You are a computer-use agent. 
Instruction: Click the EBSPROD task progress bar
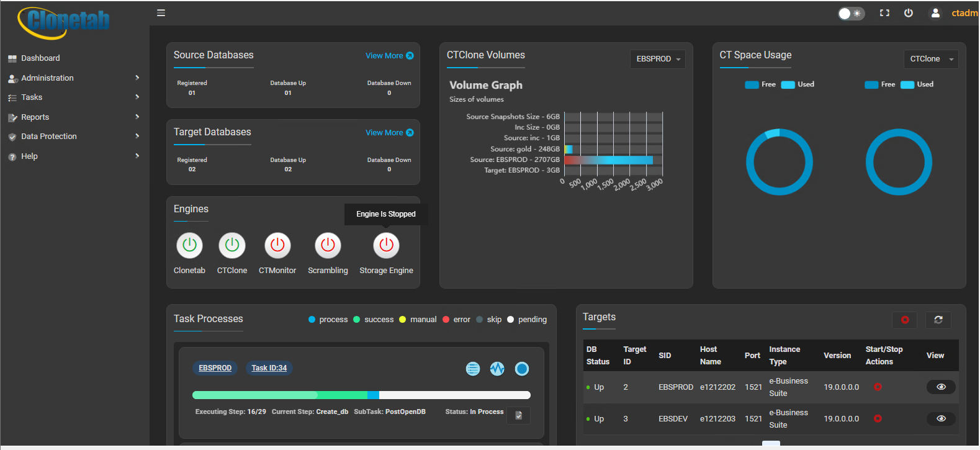361,395
